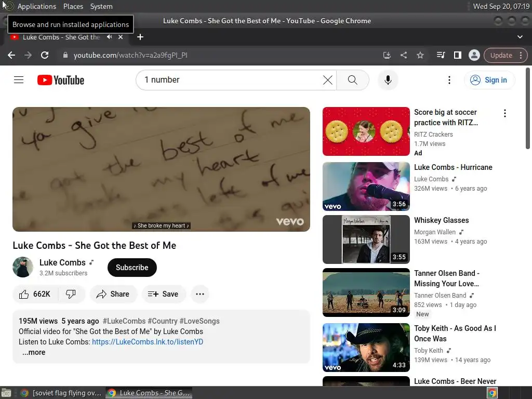Open Chrome media control icon
Viewport: 532px width, 399px height.
(x=441, y=55)
